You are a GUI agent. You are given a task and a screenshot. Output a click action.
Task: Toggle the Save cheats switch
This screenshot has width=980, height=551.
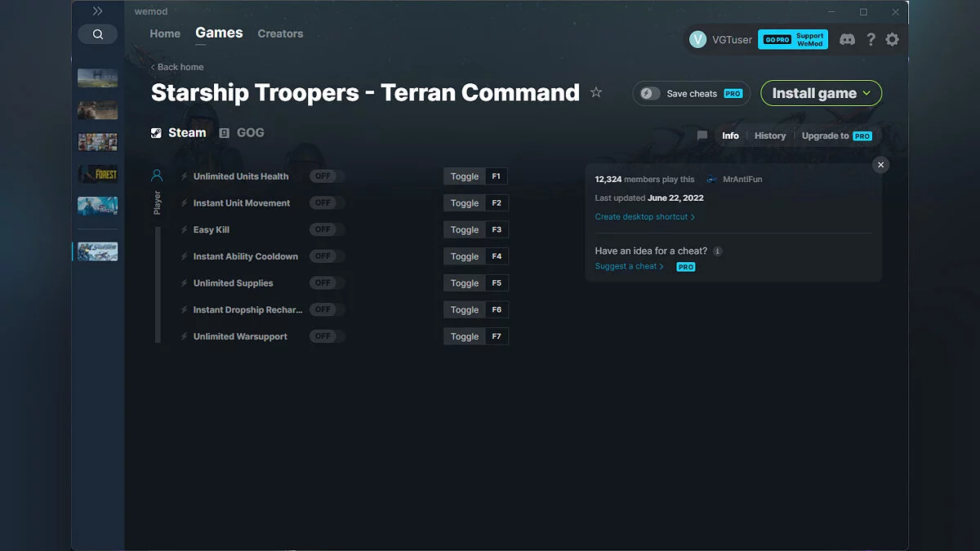click(650, 93)
